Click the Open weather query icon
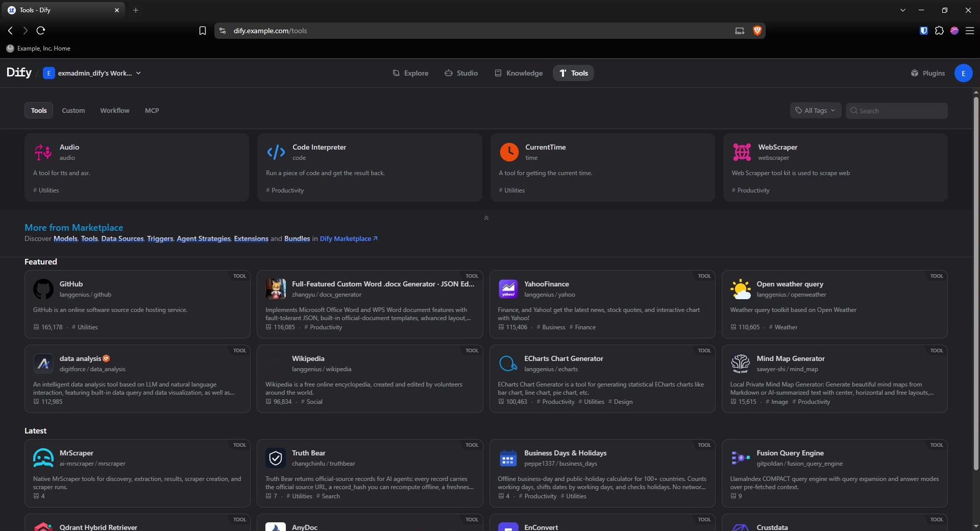The image size is (980, 531). [x=740, y=289]
